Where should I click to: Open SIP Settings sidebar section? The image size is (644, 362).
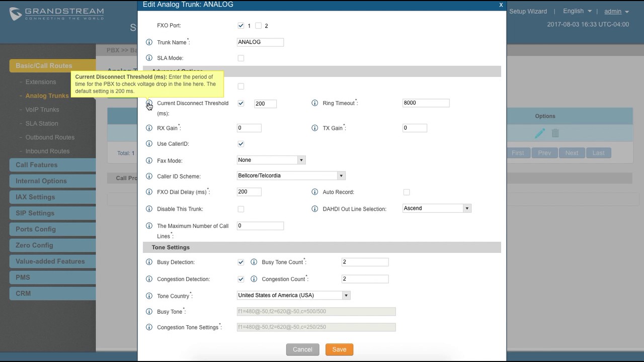tap(52, 213)
